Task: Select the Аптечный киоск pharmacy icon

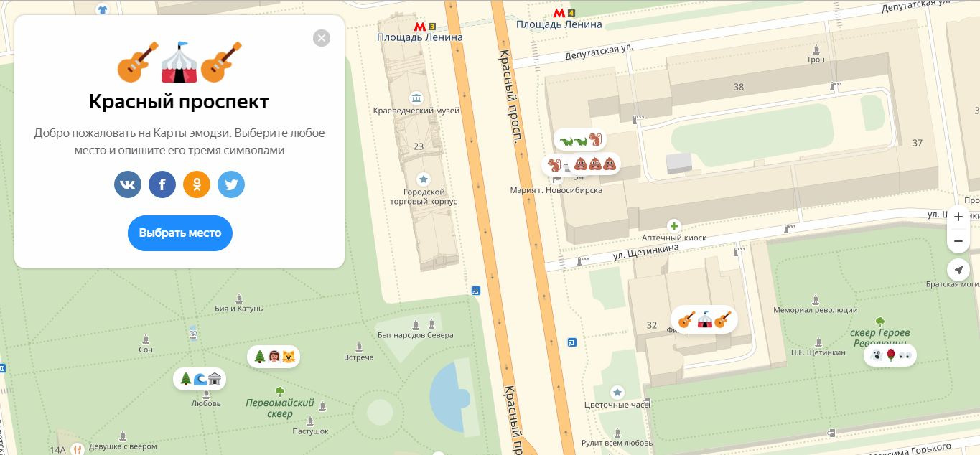Action: 673,225
